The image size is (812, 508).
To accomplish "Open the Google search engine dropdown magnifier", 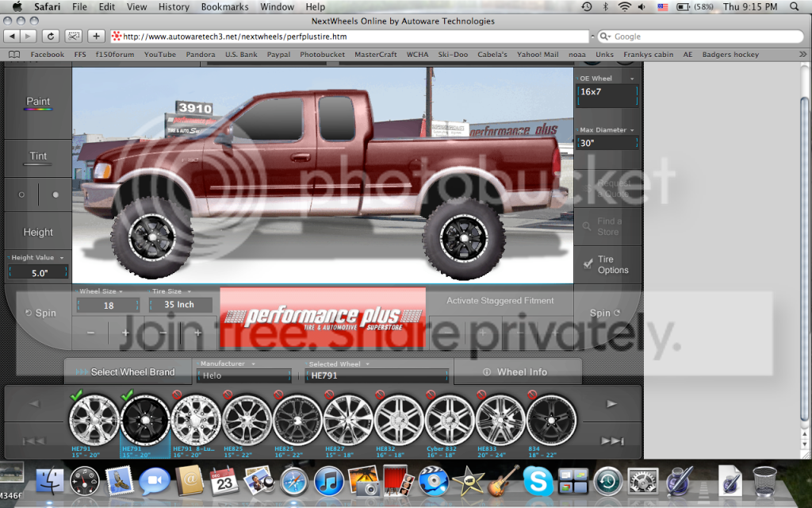I will 604,37.
